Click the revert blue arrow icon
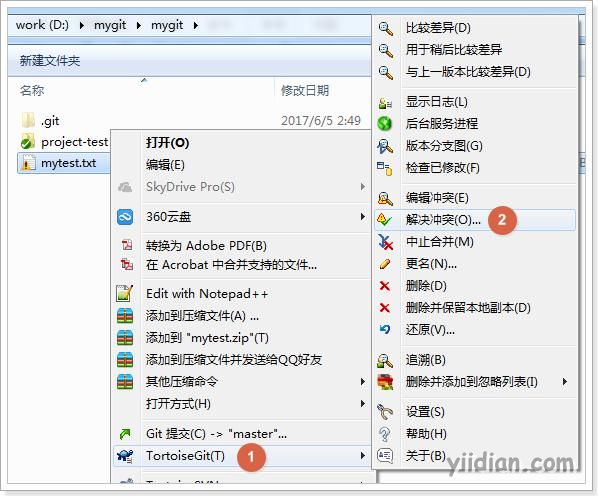The height and width of the screenshot is (496, 598). [x=385, y=330]
